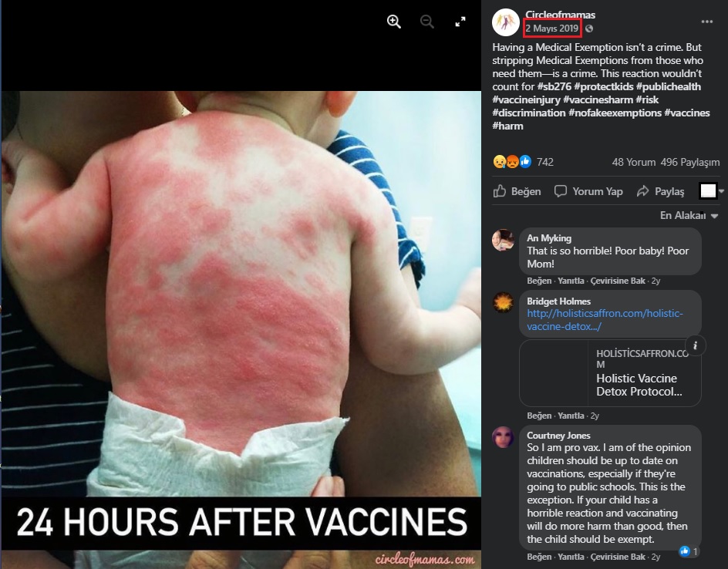Reply to Courtney Jones' comment with Yanıtla
Viewport: 728px width, 569px height.
pos(571,557)
